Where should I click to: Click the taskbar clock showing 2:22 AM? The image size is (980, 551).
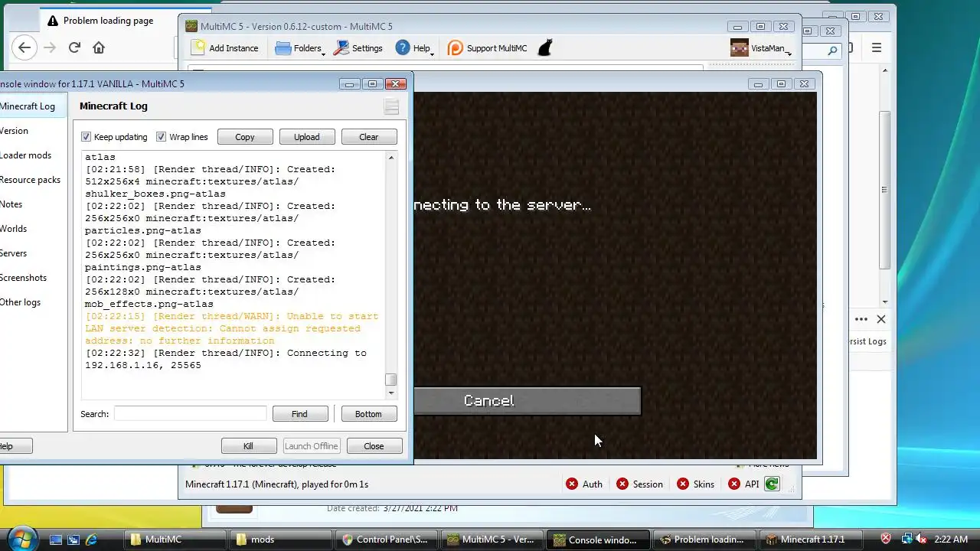(951, 539)
